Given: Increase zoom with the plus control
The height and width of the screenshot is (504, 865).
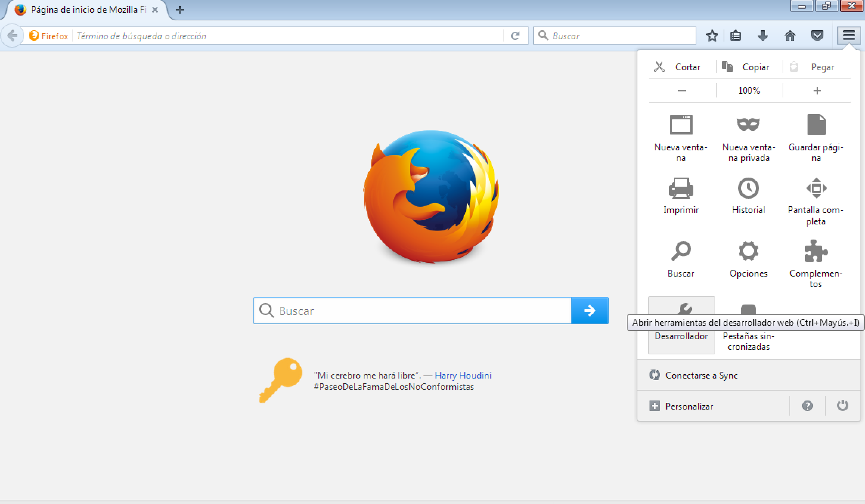Looking at the screenshot, I should 817,90.
